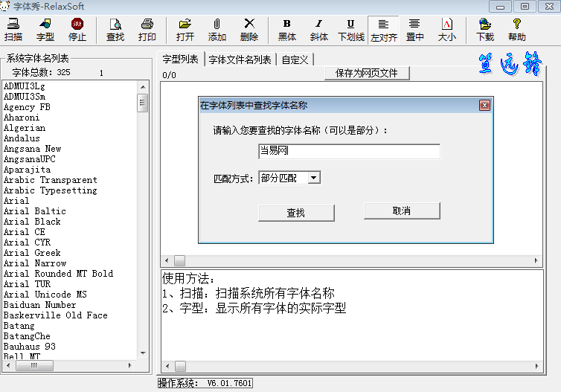Viewport: 561px width, 392px height.
Task: Click font list horizontal scrollbar thumb
Action: tap(35, 365)
